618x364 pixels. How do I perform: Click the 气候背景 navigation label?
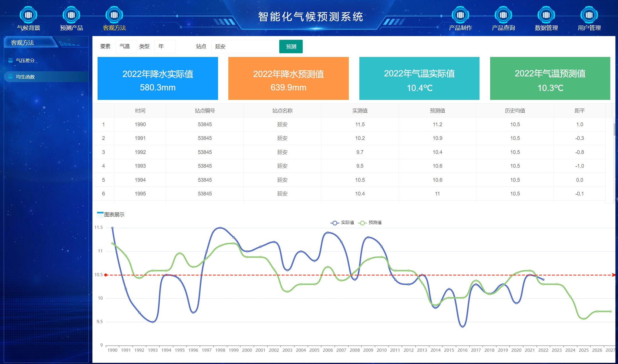point(28,28)
